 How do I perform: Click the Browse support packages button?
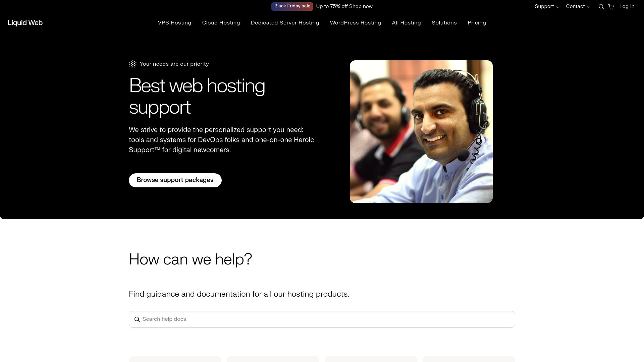click(175, 180)
